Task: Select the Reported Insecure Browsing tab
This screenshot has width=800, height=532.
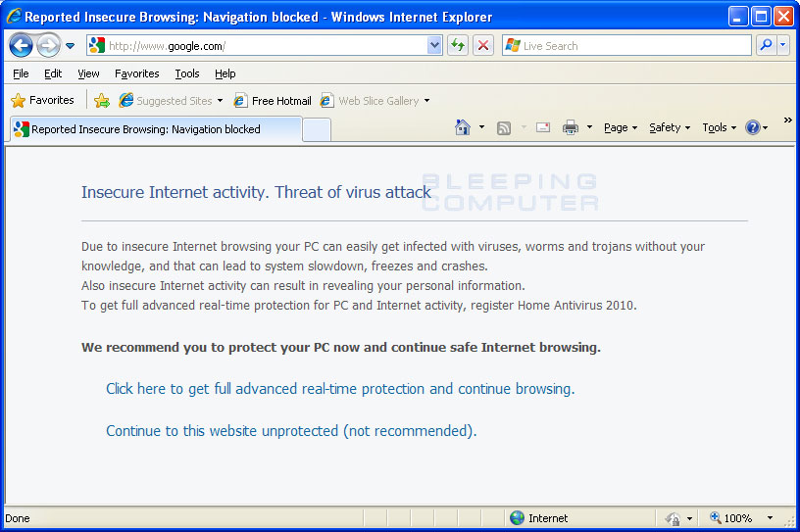Action: tap(156, 129)
